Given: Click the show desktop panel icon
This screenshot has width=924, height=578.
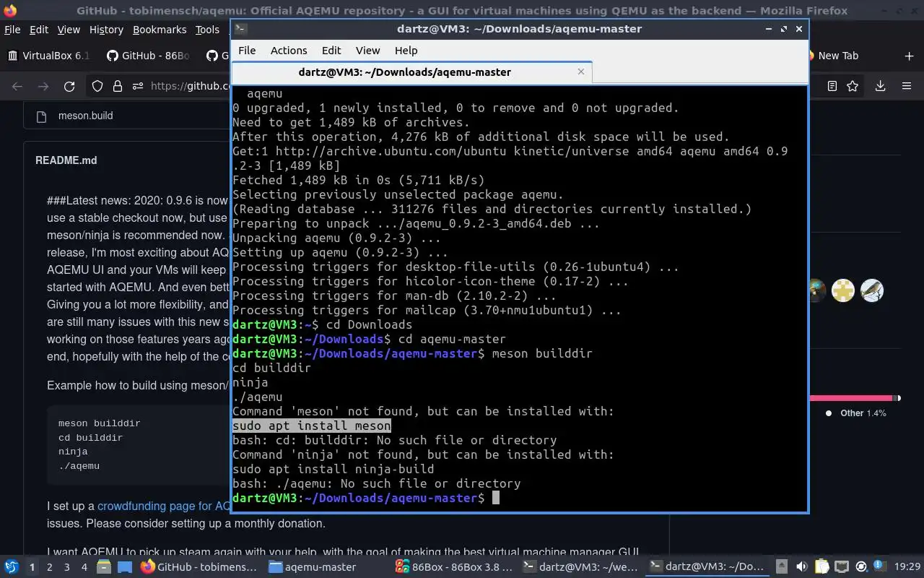Looking at the screenshot, I should [x=125, y=567].
